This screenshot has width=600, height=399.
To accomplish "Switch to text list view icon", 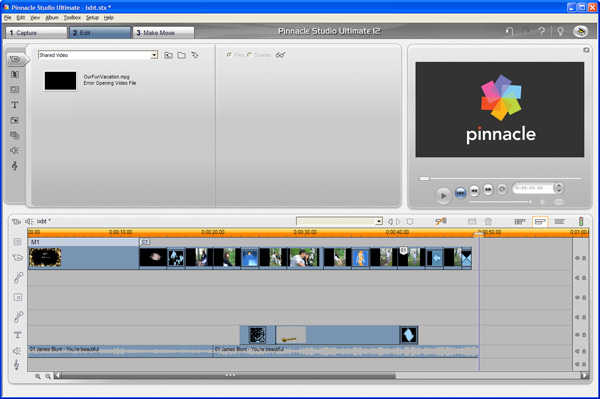I will (x=559, y=221).
